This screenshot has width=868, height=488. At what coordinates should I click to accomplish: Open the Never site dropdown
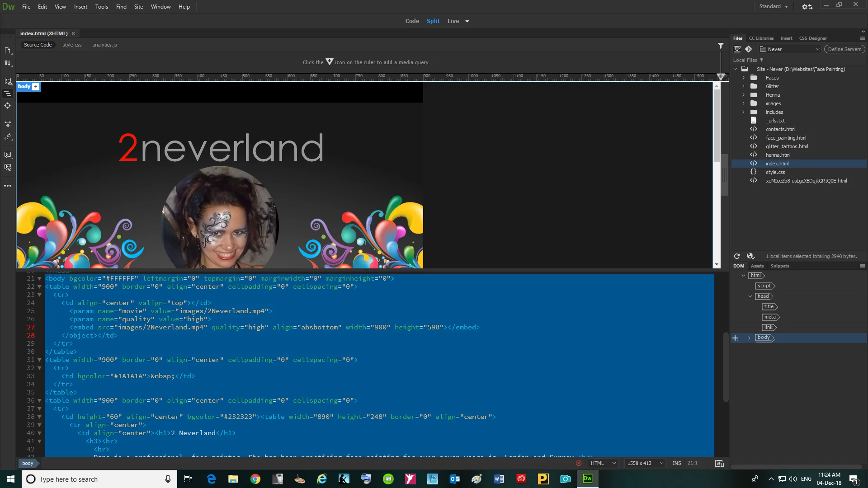coord(789,49)
